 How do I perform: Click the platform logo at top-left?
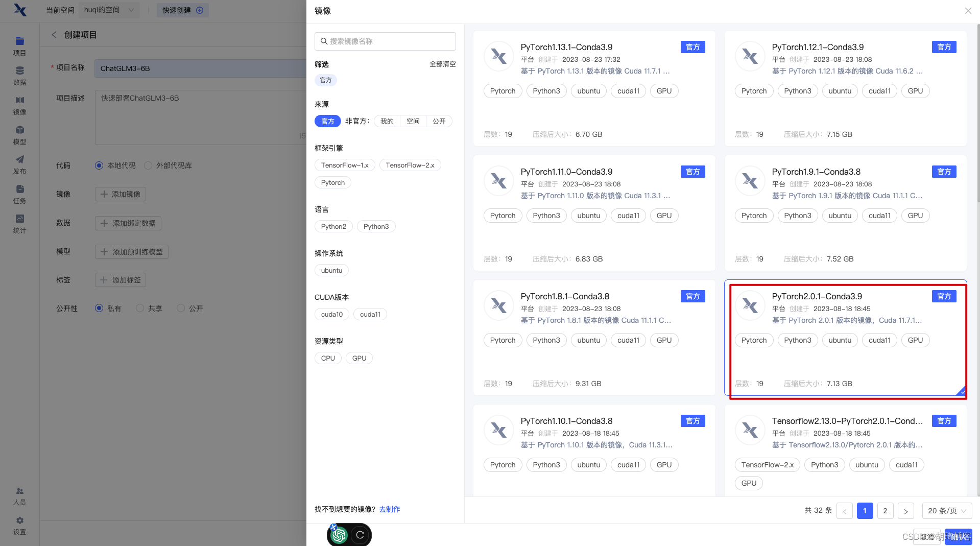[20, 10]
